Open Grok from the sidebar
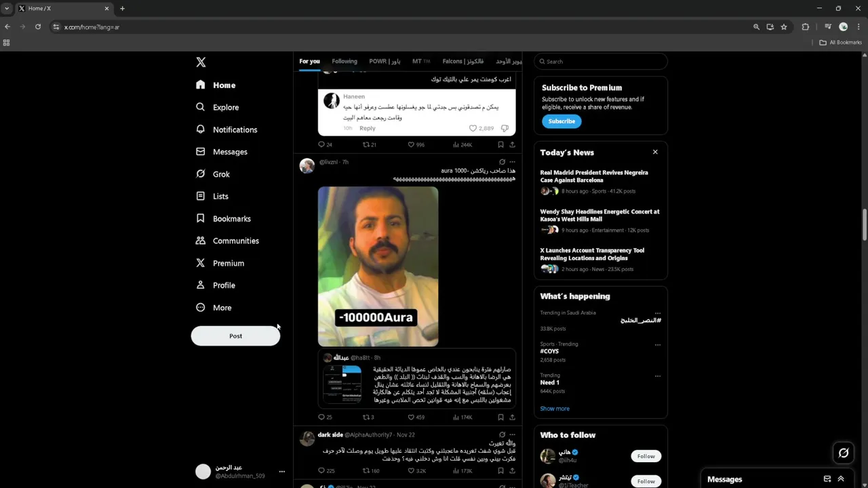Image resolution: width=868 pixels, height=488 pixels. (213, 174)
